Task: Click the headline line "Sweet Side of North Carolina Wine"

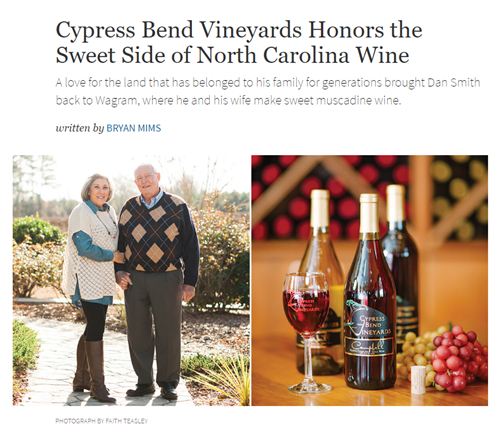Action: click(x=232, y=55)
